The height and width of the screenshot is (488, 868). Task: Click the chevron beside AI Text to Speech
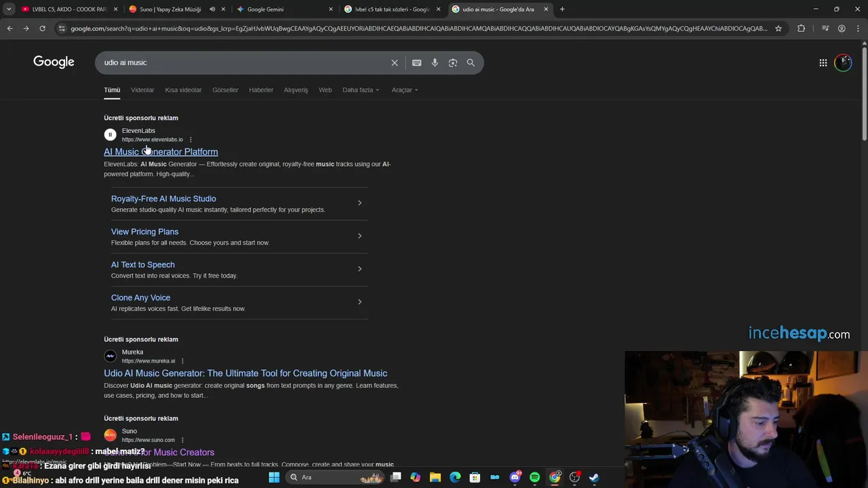(x=359, y=269)
